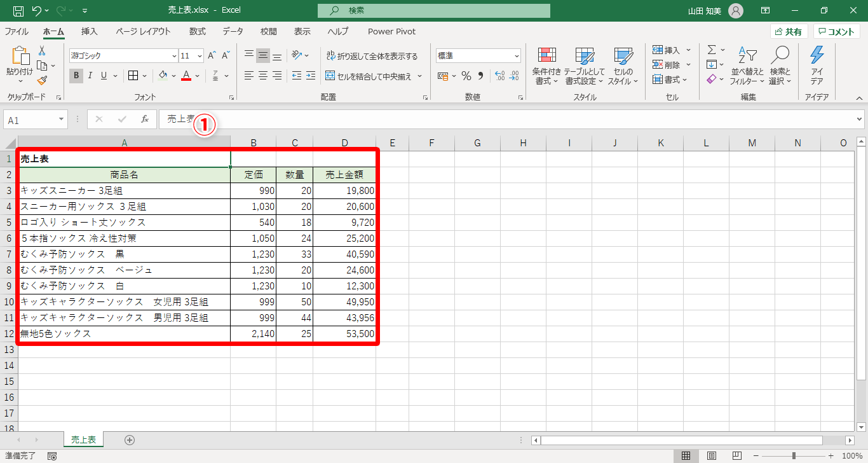Switch to the Formulas (数式) tab
The height and width of the screenshot is (463, 868).
point(197,31)
